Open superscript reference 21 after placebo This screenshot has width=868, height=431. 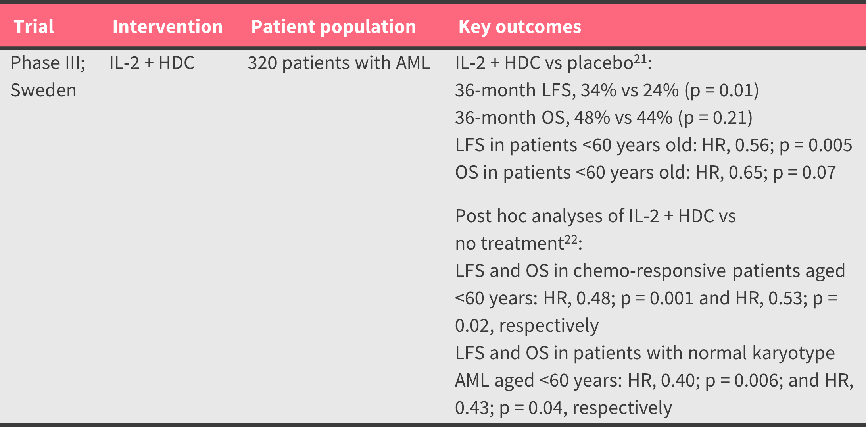pos(640,60)
